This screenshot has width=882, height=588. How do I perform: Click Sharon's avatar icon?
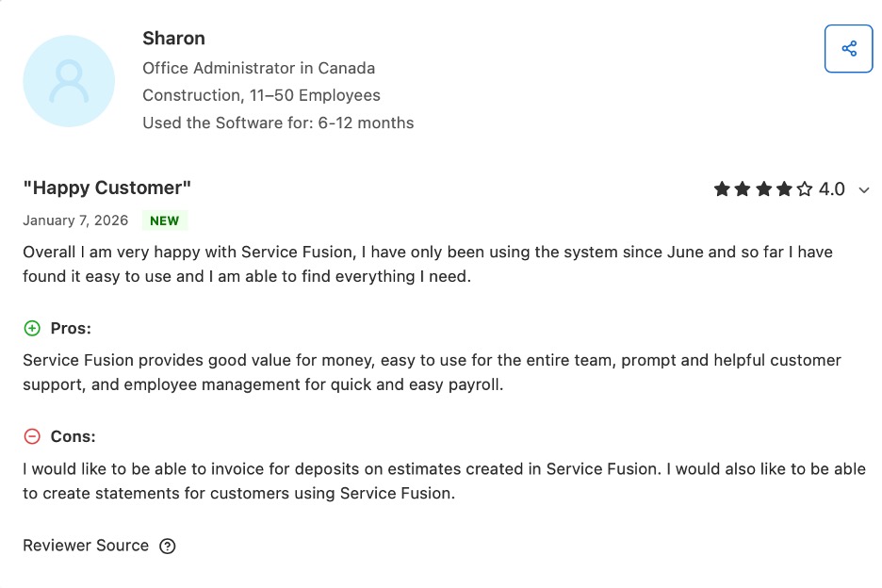click(x=69, y=81)
